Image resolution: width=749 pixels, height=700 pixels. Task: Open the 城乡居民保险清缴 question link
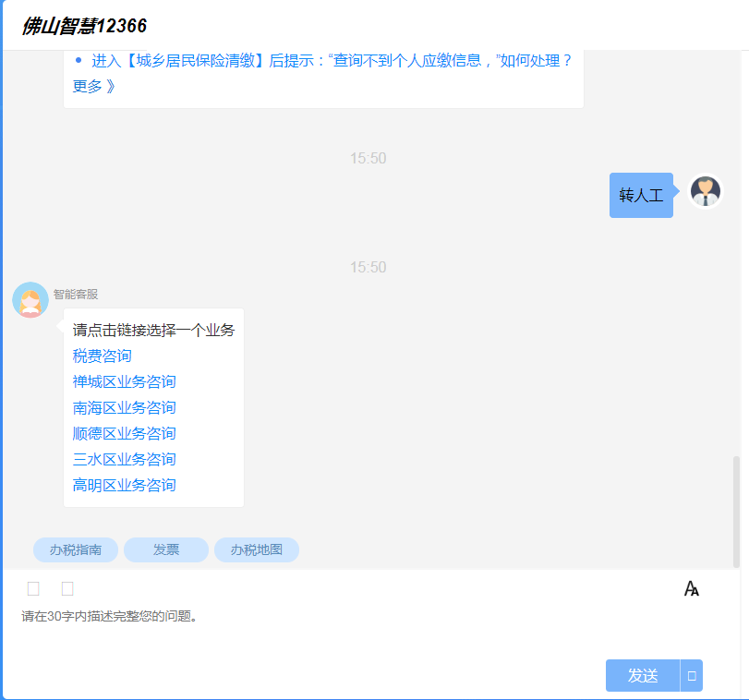[332, 61]
